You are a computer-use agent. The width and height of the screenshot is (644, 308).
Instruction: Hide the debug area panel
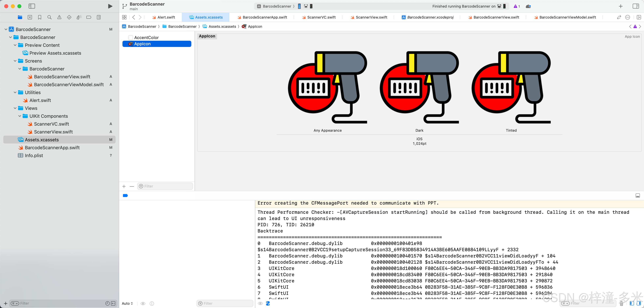[x=637, y=196]
